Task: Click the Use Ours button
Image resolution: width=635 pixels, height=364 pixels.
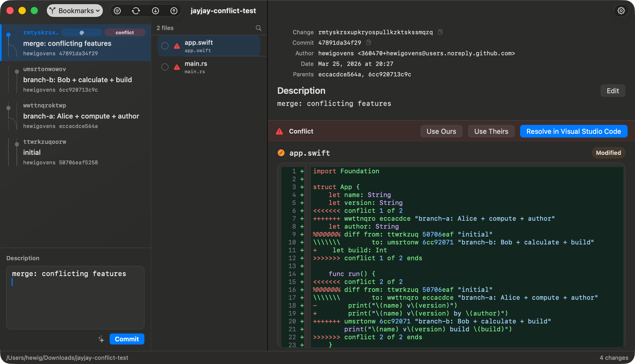Action: (441, 131)
